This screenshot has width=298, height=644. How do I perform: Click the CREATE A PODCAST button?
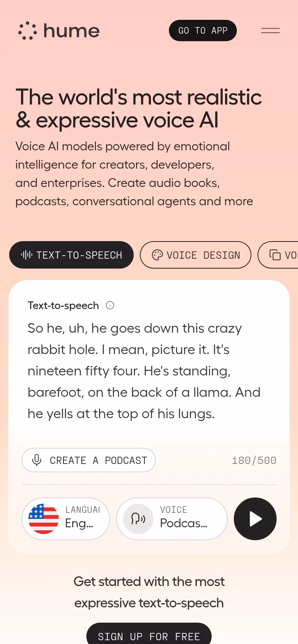[x=88, y=460]
